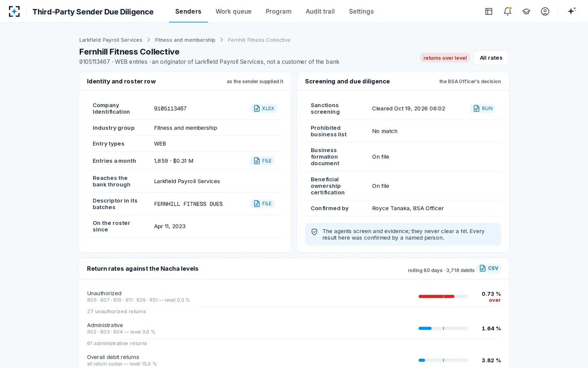Open the graduation cap help icon

click(526, 11)
